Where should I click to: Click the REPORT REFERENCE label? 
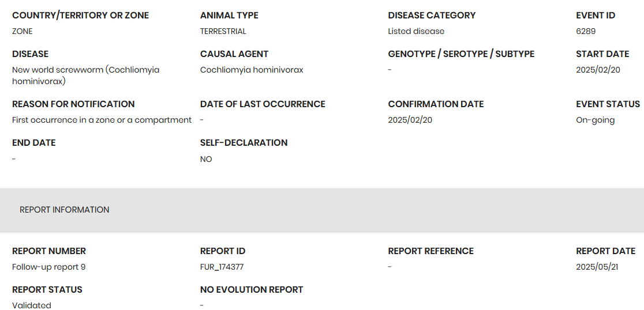click(430, 251)
